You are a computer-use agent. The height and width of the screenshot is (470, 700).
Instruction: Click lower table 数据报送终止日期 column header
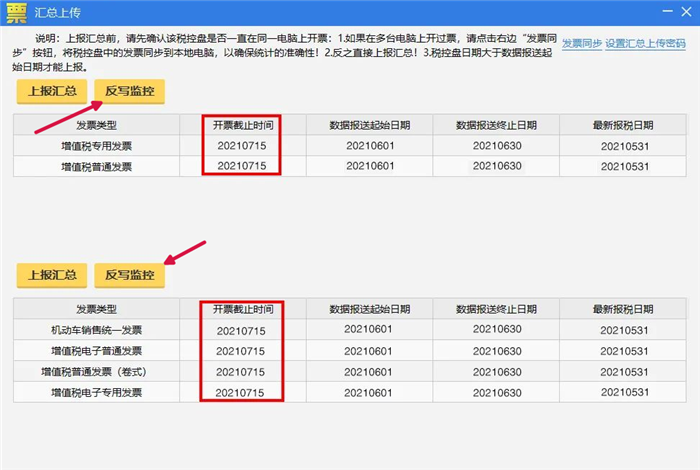click(x=496, y=309)
